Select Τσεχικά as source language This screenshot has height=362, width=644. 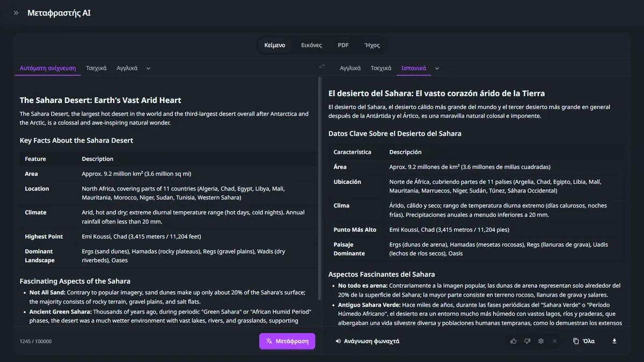pyautogui.click(x=97, y=68)
